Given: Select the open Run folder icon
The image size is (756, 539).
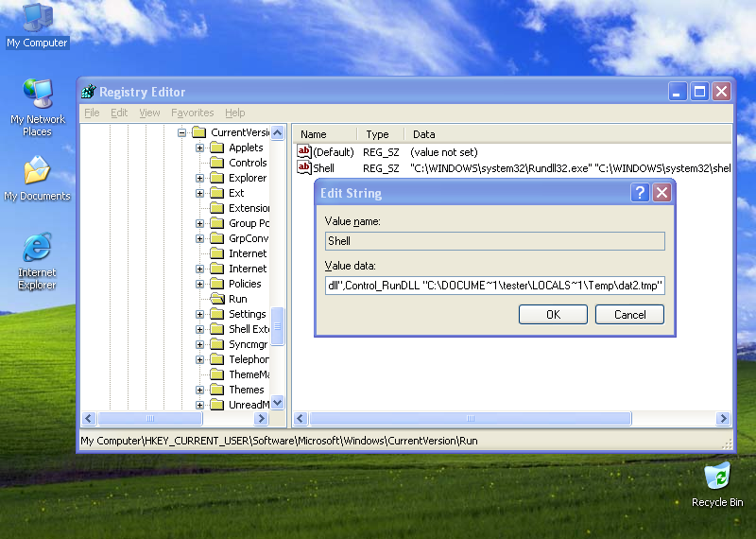Looking at the screenshot, I should [x=217, y=299].
